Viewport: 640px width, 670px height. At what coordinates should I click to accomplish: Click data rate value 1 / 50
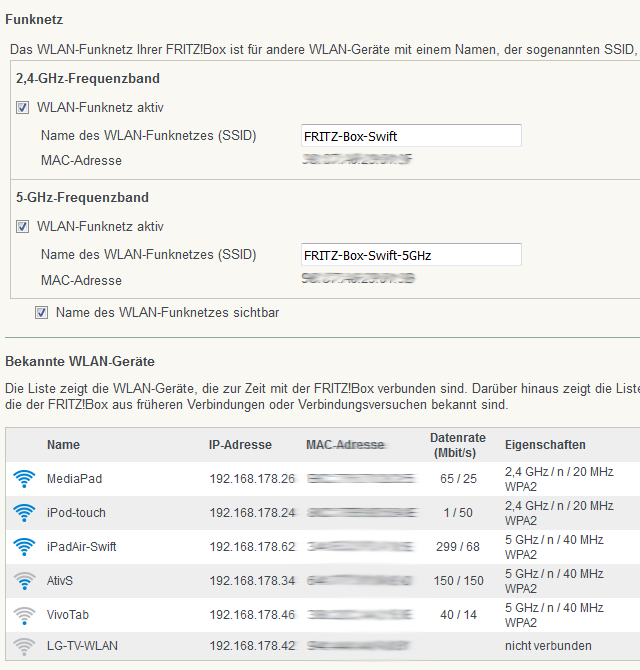coord(458,513)
